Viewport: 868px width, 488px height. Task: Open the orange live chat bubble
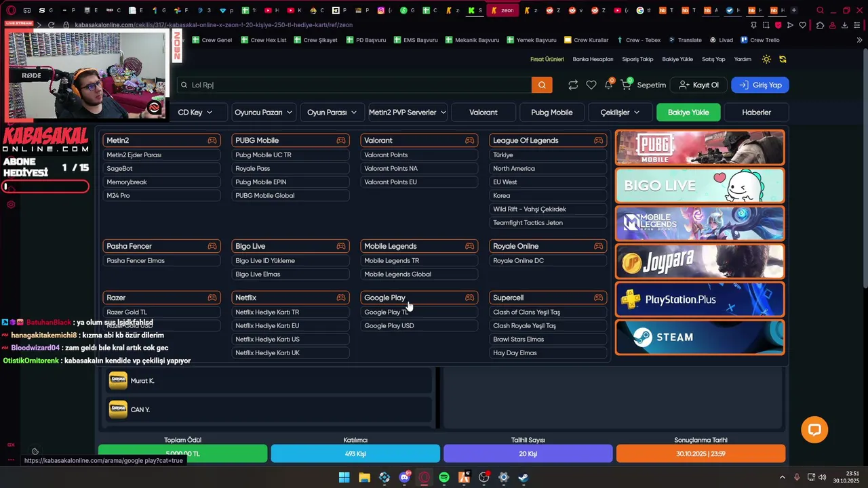(x=814, y=430)
